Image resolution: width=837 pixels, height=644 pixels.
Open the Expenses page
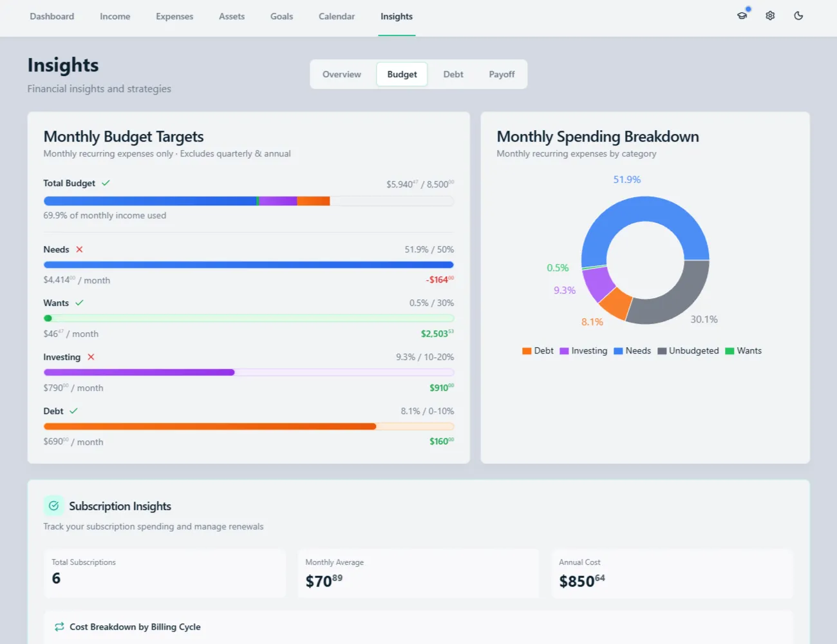[174, 16]
